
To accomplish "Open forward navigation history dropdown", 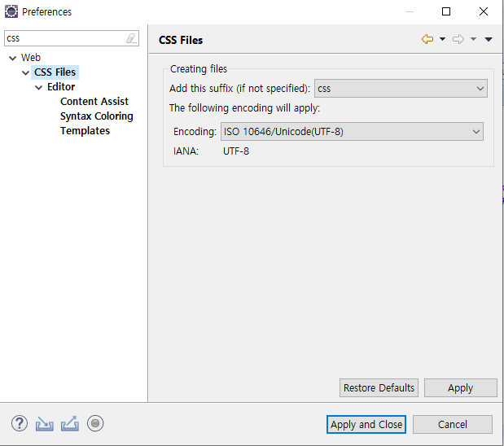I will 473,39.
